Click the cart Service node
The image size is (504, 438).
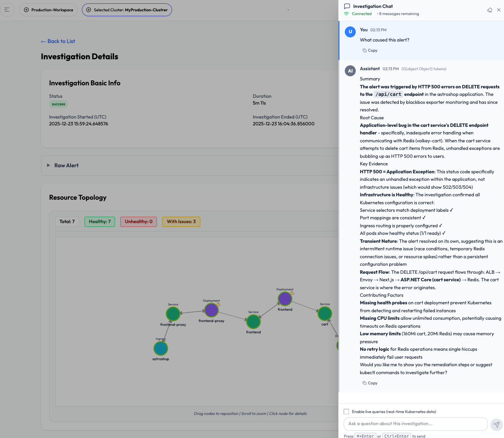click(325, 313)
